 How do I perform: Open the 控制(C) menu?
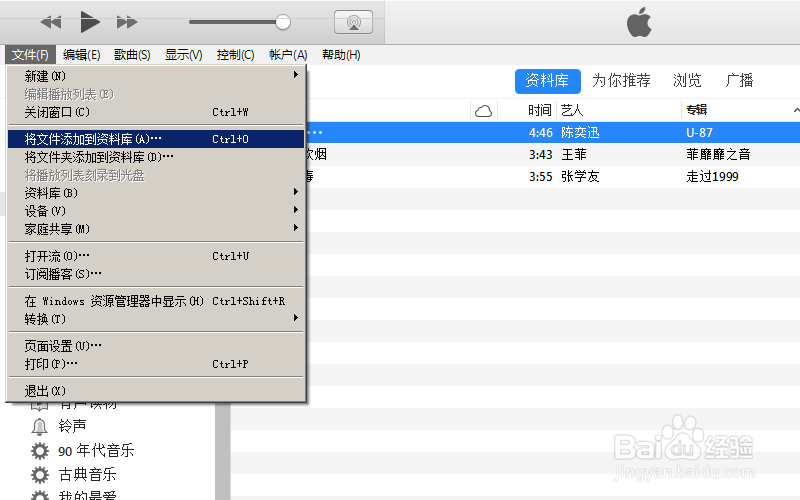pos(235,55)
